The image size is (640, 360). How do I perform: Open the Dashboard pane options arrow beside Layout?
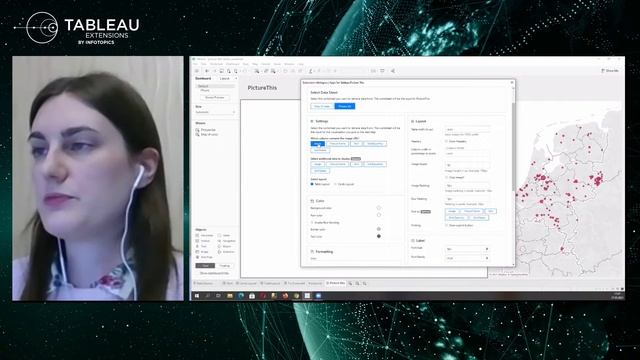click(236, 78)
